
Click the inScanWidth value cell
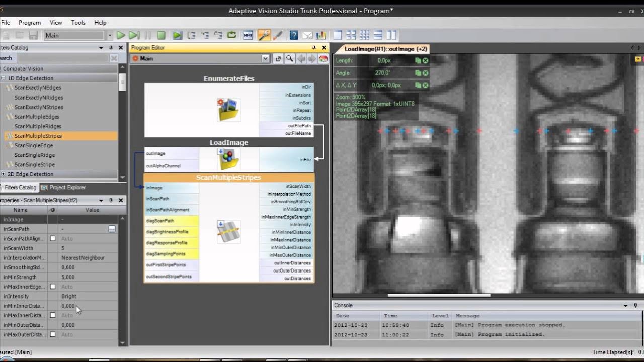click(x=88, y=248)
